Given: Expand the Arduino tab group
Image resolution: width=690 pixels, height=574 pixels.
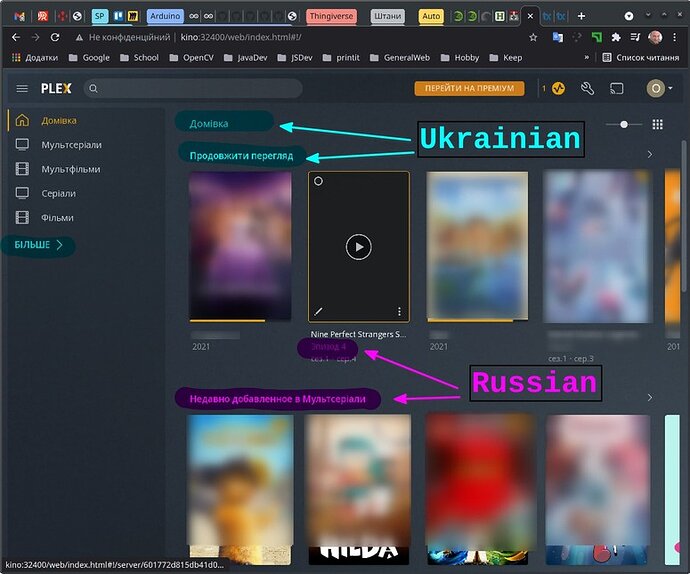Looking at the screenshot, I should pyautogui.click(x=165, y=16).
